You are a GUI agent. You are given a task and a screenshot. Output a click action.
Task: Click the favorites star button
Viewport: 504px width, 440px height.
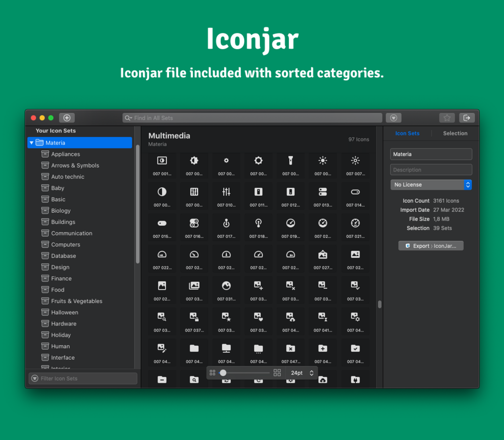tap(447, 118)
